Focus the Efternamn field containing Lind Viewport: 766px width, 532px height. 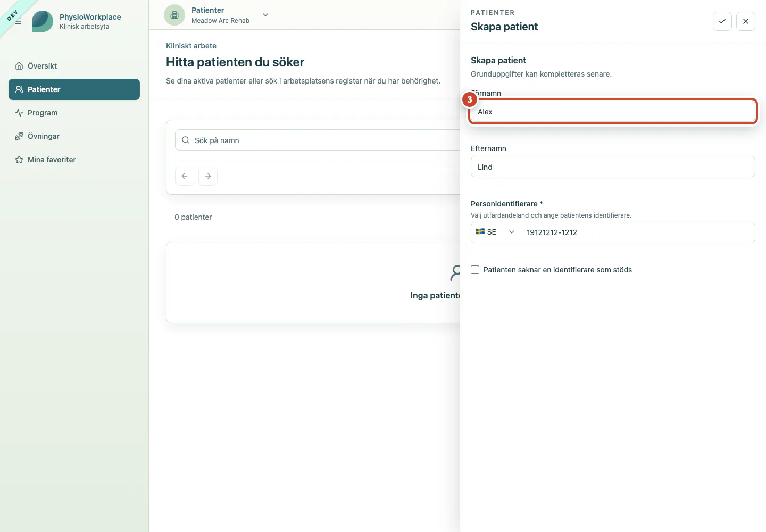point(613,167)
